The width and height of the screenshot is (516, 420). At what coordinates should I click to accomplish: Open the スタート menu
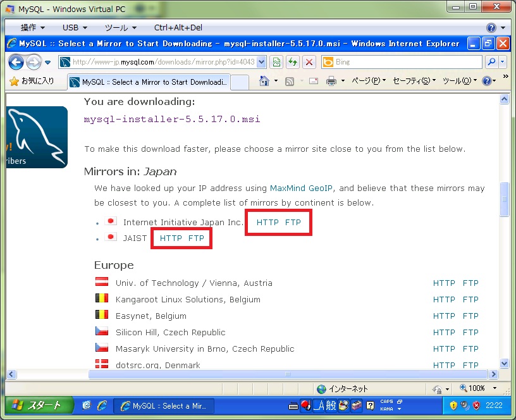[x=39, y=405]
